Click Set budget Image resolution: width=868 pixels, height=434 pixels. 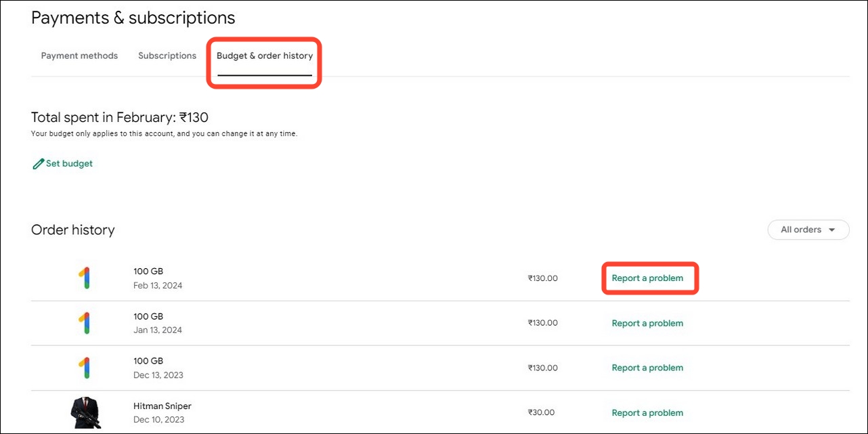tap(68, 163)
